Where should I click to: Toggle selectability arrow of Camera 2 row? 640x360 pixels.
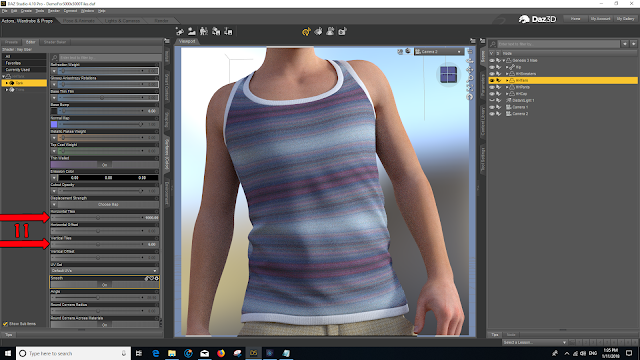(x=499, y=114)
